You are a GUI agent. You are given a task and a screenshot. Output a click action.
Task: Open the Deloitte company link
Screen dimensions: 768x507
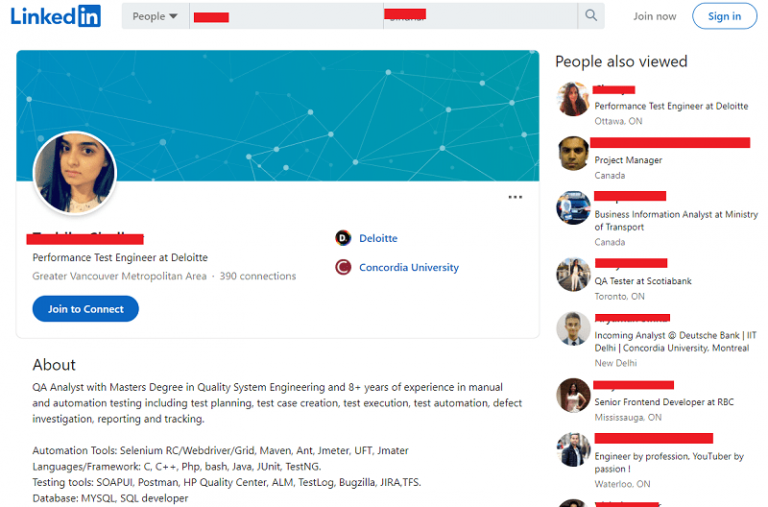coord(378,238)
